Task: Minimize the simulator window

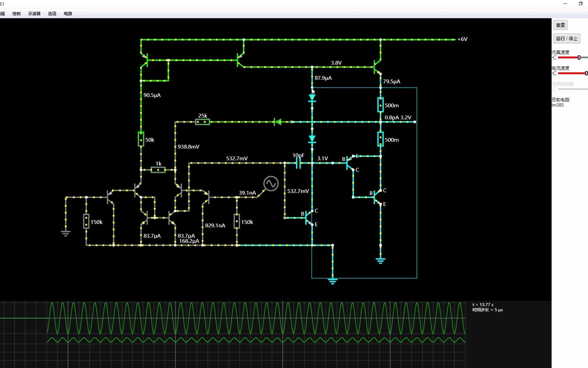Action: coord(565,3)
